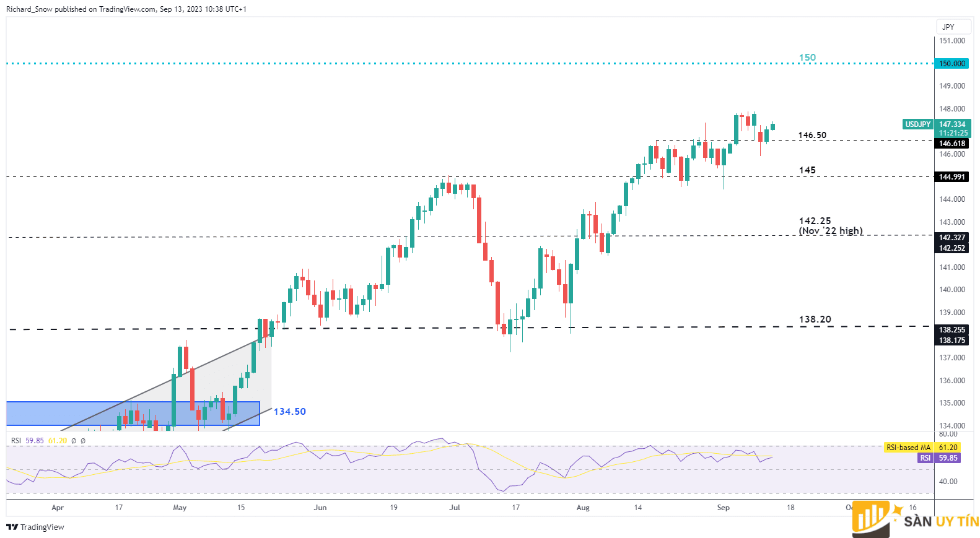
Task: Click the blue 134.50 zone label
Action: tap(290, 412)
